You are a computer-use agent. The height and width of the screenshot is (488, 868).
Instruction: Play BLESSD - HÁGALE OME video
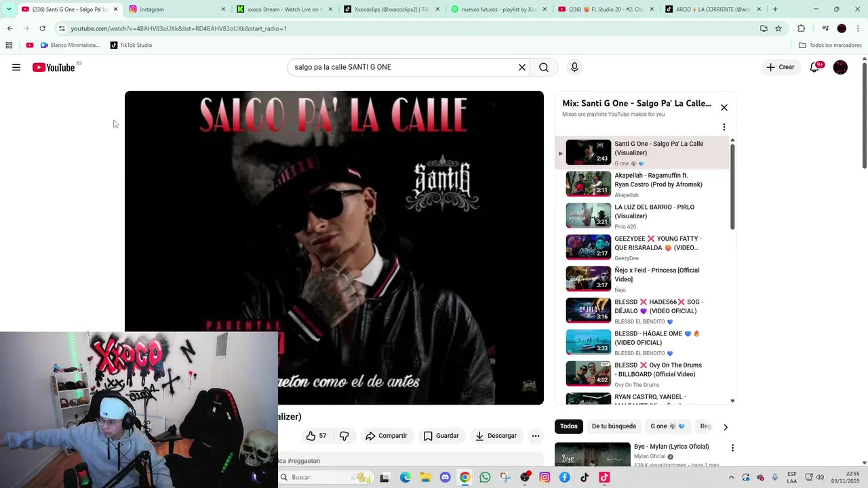click(642, 342)
